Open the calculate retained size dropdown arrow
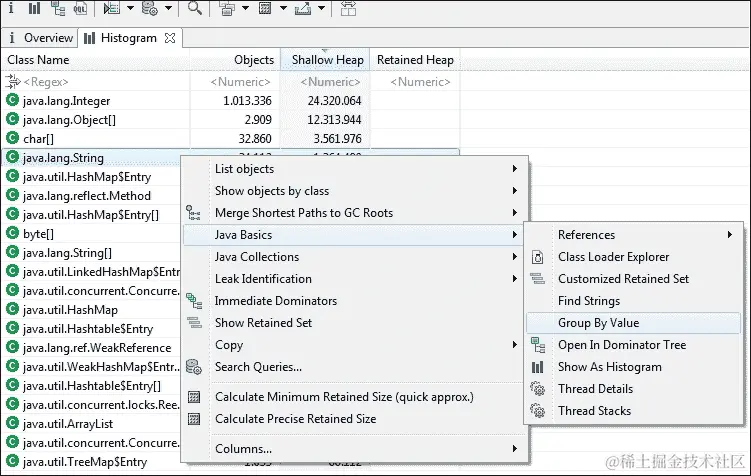The height and width of the screenshot is (476, 751). tap(283, 8)
